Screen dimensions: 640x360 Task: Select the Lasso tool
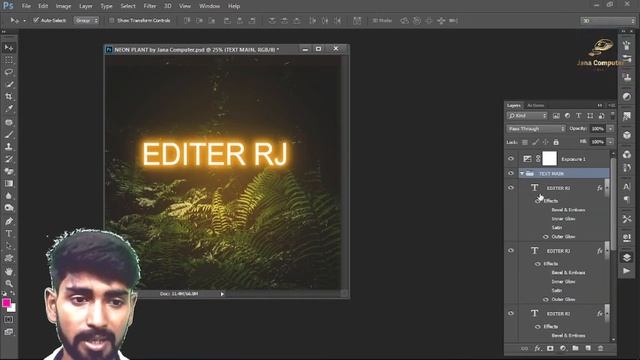9,72
